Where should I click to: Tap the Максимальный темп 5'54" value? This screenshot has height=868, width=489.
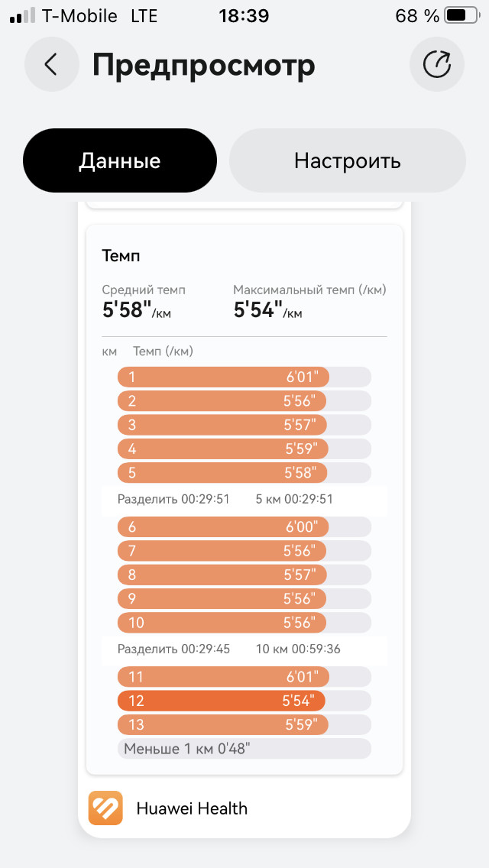pos(268,310)
